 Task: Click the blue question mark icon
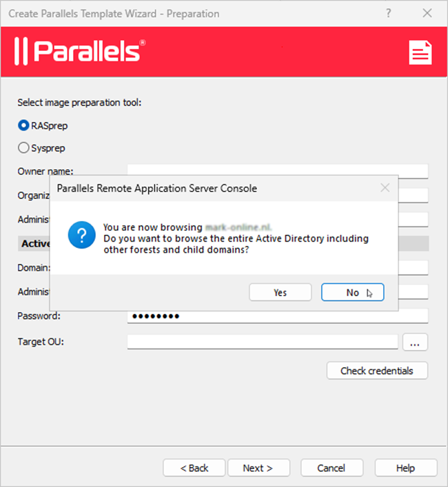(x=81, y=238)
